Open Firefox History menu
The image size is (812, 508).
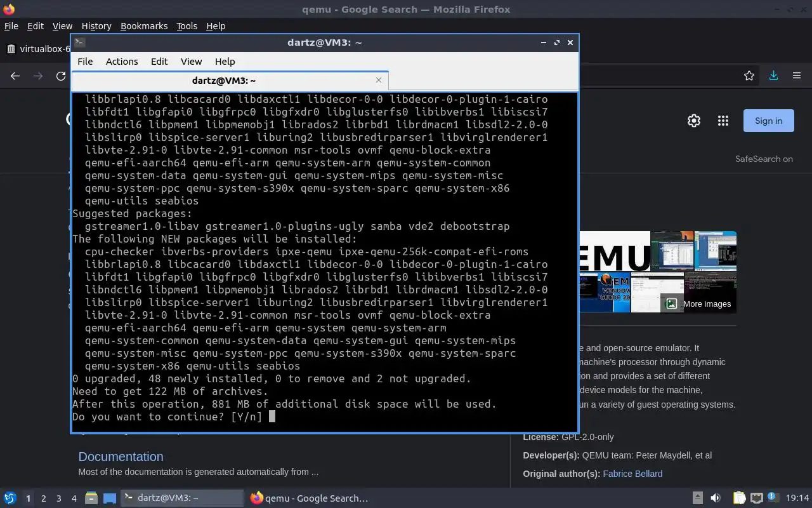96,26
